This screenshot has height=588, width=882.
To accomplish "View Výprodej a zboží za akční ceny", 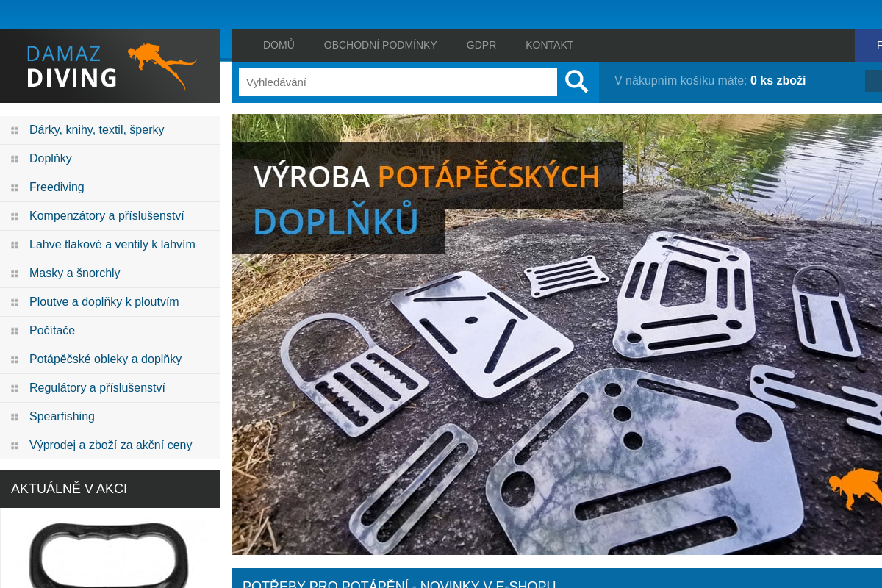I will [110, 445].
